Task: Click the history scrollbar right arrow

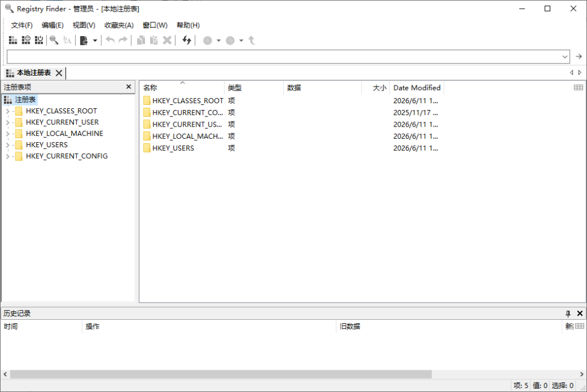Action: pos(582,374)
